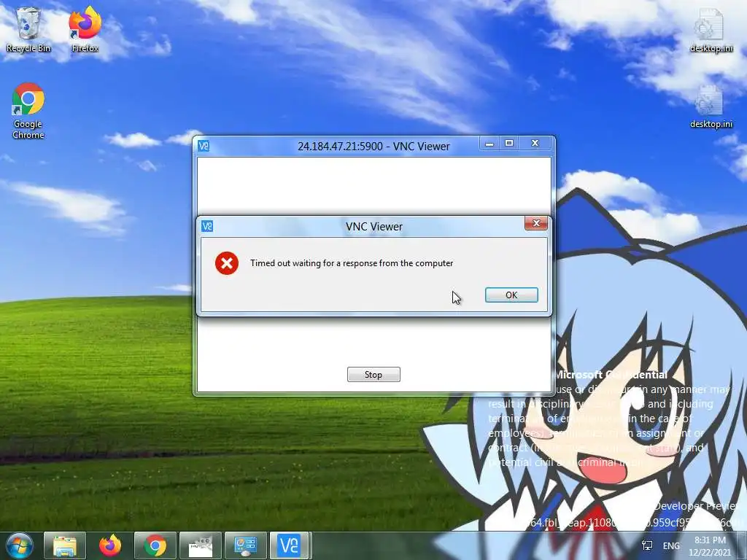Click the VNC logo in 24.184.47.21:5900 window title

tap(204, 146)
